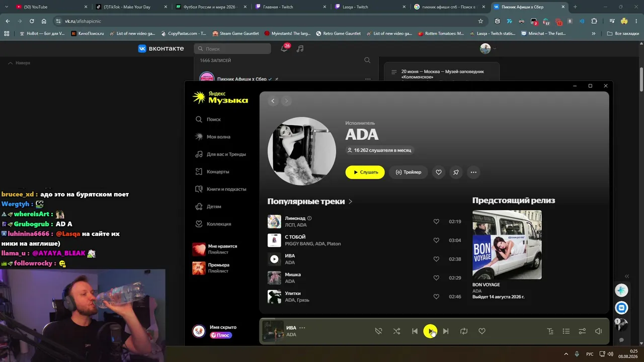Open the VK profile avatar dropdown
Image resolution: width=644 pixels, height=362 pixels.
[488, 49]
